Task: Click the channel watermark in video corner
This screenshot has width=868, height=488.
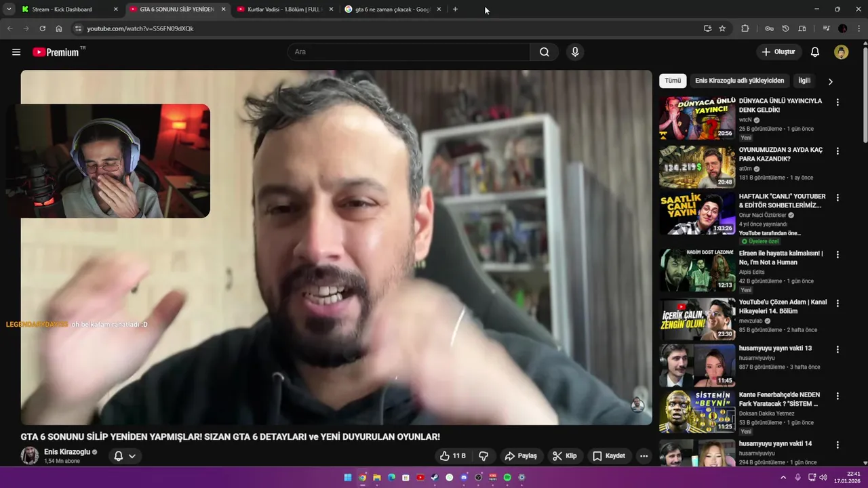Action: click(637, 405)
